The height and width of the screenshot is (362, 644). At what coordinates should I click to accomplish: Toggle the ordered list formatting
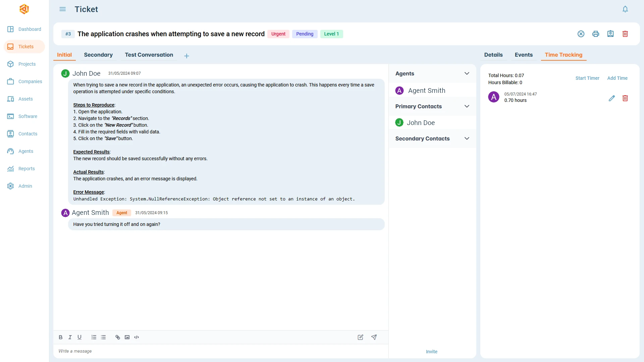[x=94, y=337]
